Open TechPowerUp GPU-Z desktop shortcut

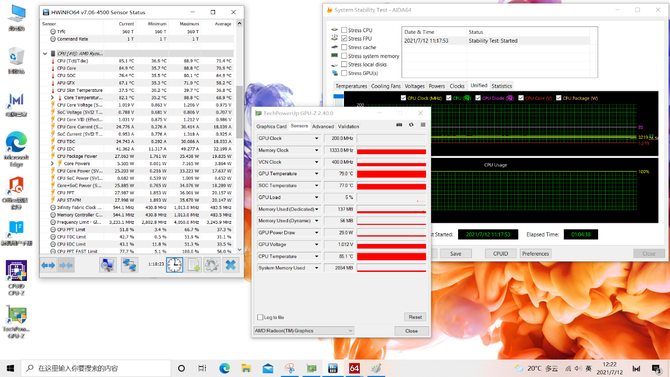tap(16, 322)
